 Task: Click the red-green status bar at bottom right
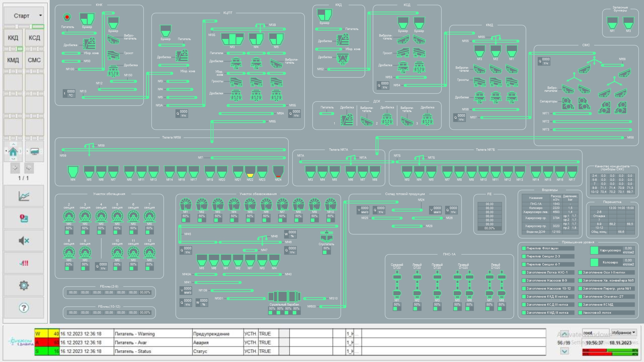(x=610, y=352)
